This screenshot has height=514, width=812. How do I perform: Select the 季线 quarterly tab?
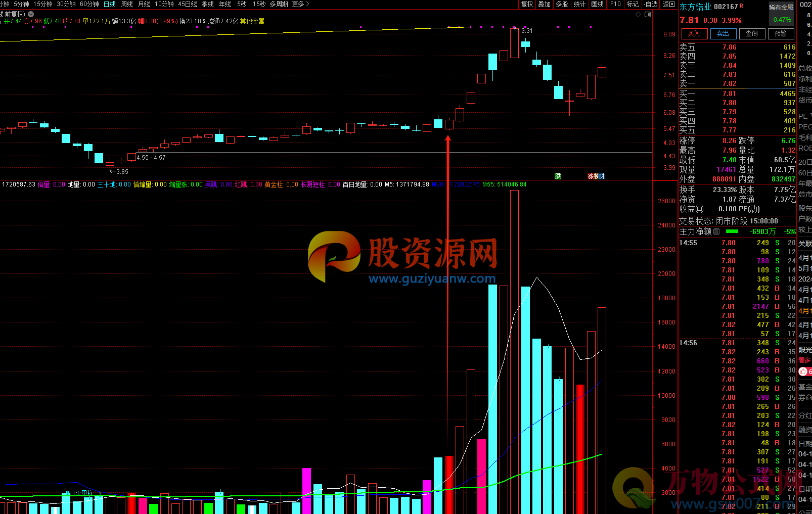(x=208, y=4)
